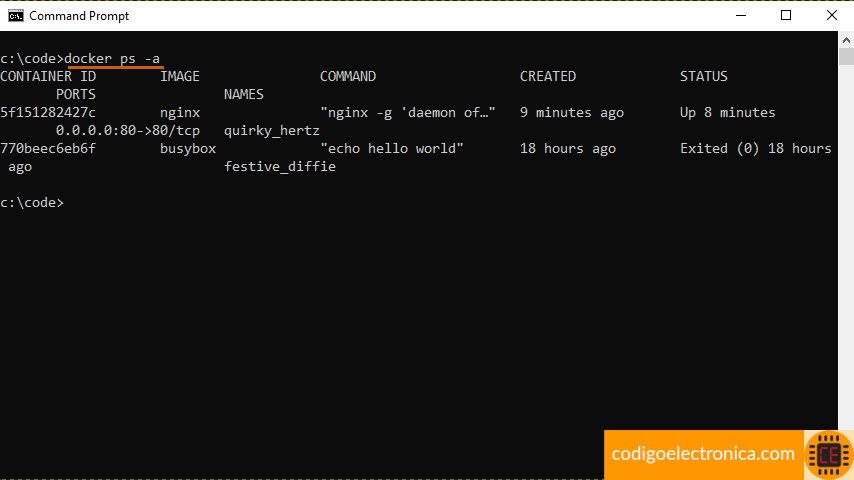Maximize the Command Prompt window
This screenshot has height=480, width=854.
coord(786,16)
